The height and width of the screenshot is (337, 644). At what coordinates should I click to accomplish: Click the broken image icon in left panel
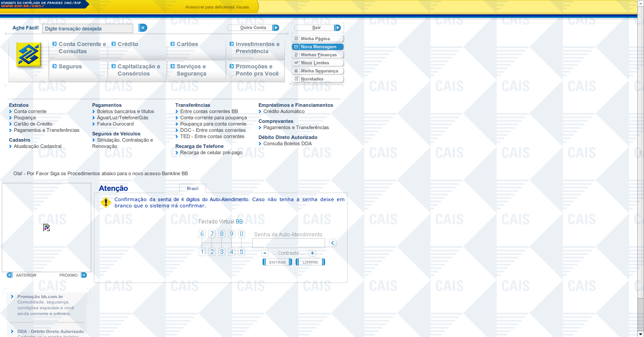[47, 227]
